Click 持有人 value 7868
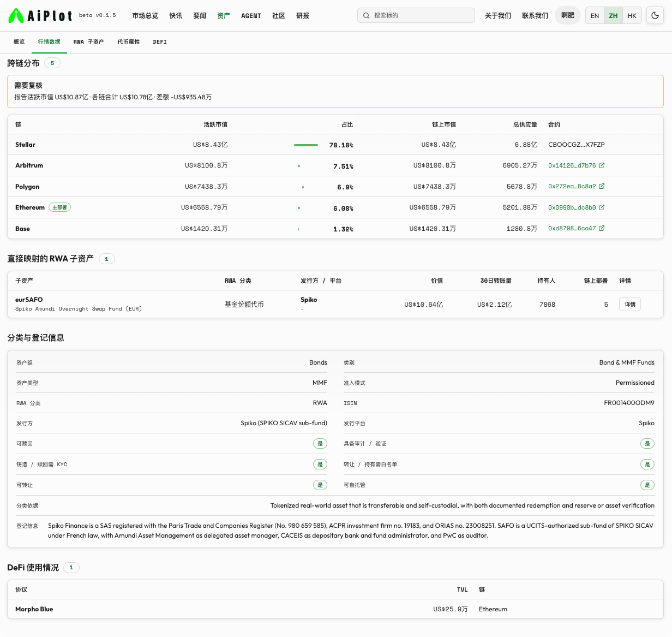 click(547, 305)
